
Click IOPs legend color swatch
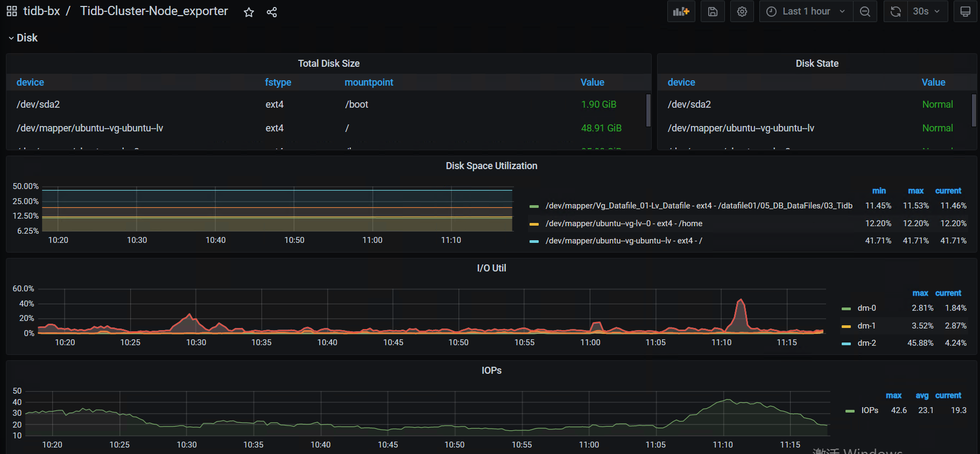pos(850,411)
